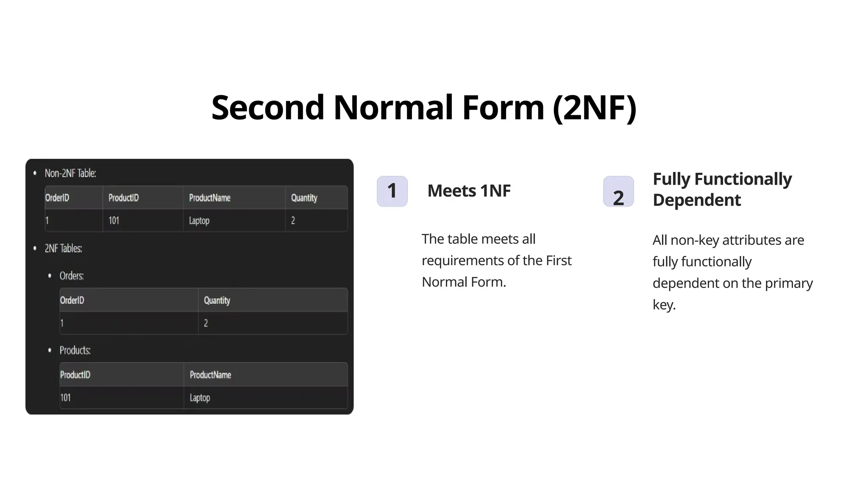This screenshot has height=488, width=868.
Task: Click ProductName header in the Products table
Action: [210, 375]
